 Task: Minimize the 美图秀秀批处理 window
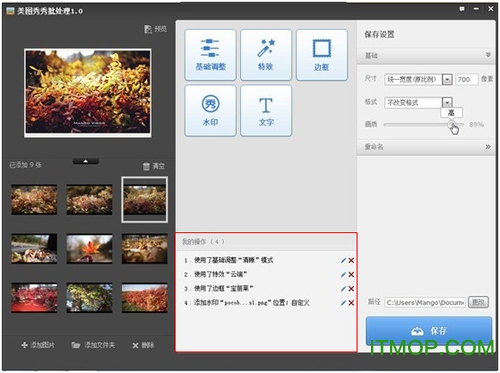pyautogui.click(x=476, y=9)
